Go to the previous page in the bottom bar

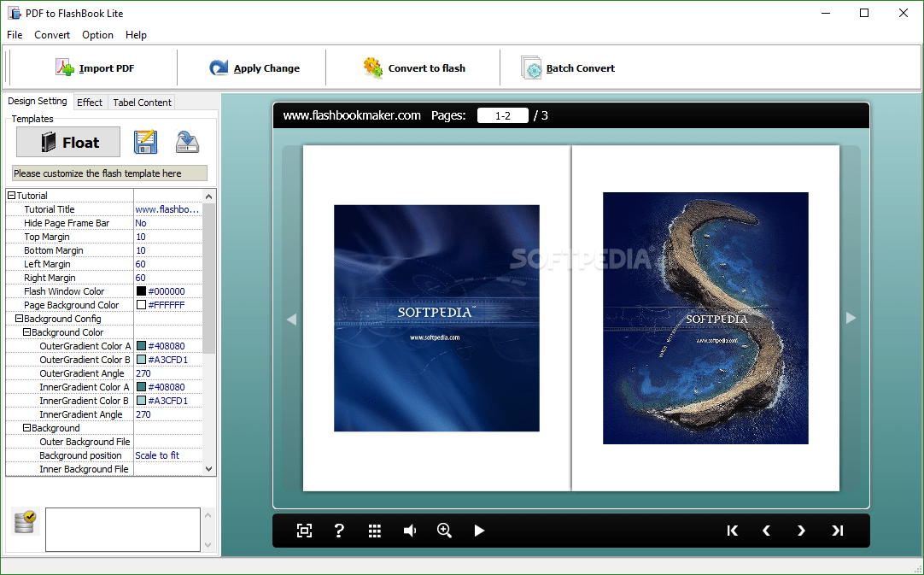pyautogui.click(x=767, y=531)
